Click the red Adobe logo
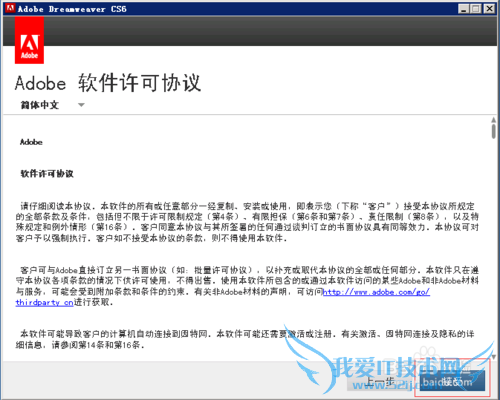This screenshot has width=500, height=400. pyautogui.click(x=29, y=40)
